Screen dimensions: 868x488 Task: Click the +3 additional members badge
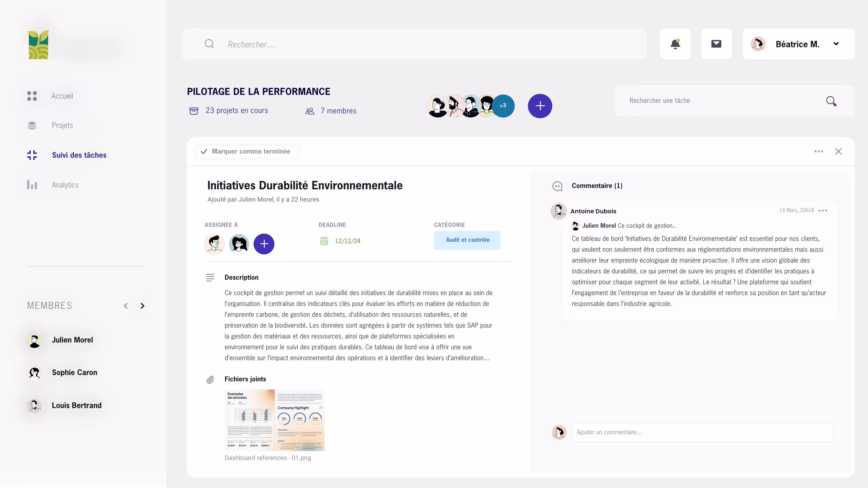click(503, 106)
